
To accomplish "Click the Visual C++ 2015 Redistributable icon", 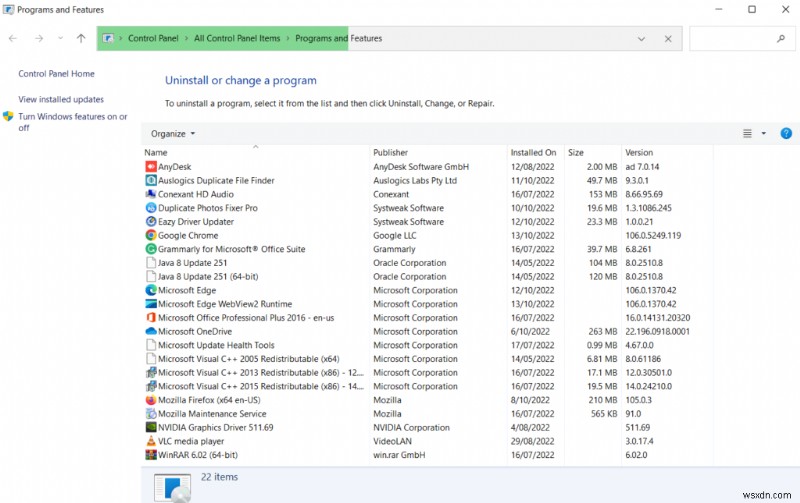I will point(151,387).
